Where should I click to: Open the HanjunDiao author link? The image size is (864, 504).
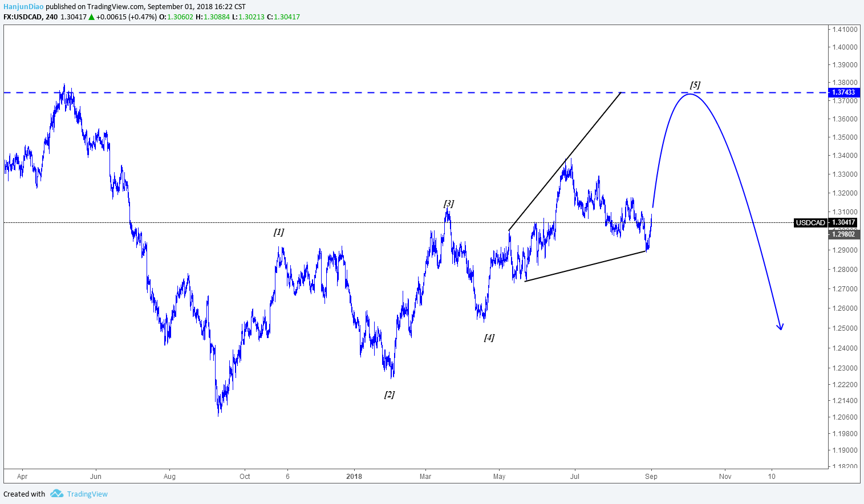(x=23, y=7)
